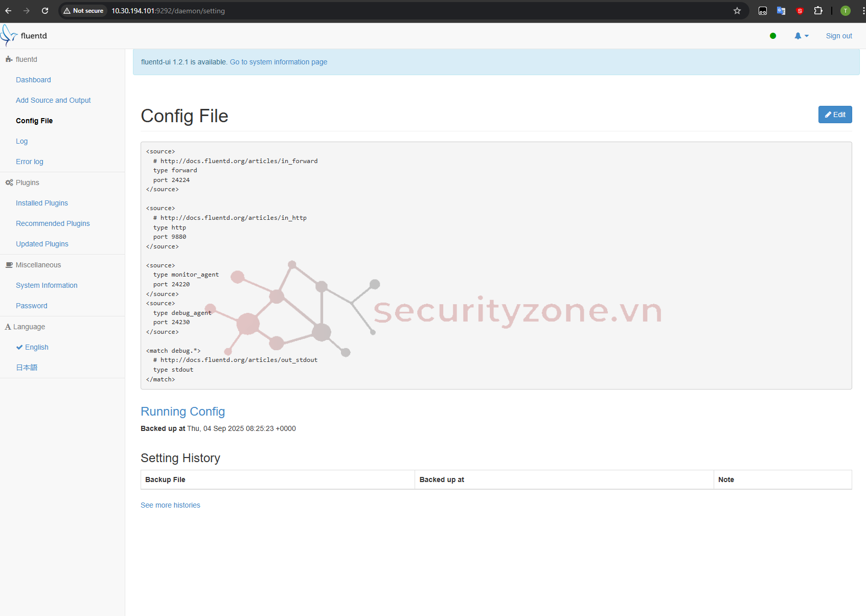866x616 pixels.
Task: Open the Miscellaneous section header
Action: [x=33, y=265]
